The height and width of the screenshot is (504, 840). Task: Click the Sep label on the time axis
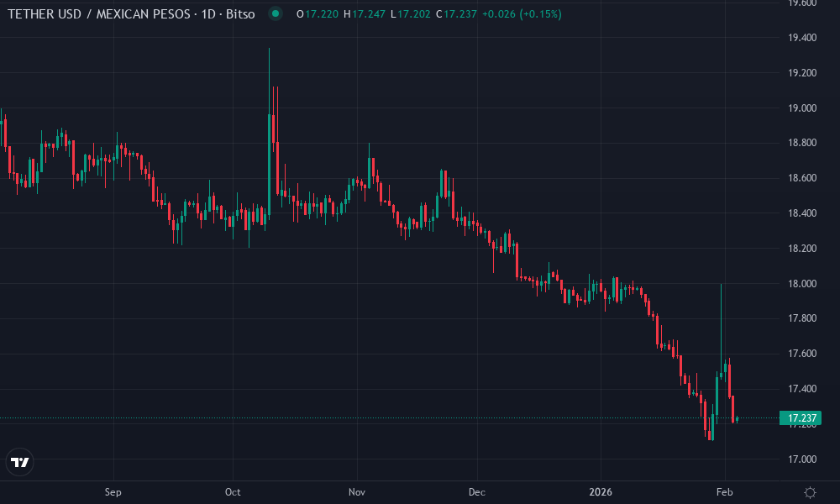pos(113,492)
